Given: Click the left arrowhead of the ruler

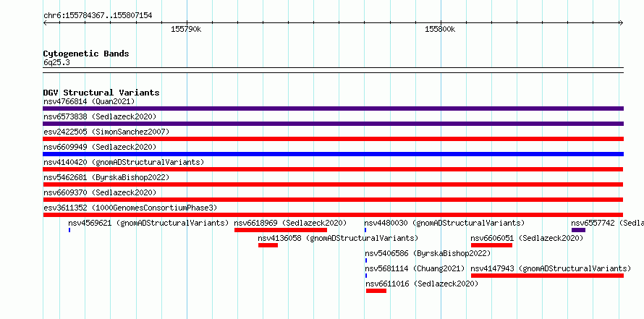Looking at the screenshot, I should (x=45, y=23).
